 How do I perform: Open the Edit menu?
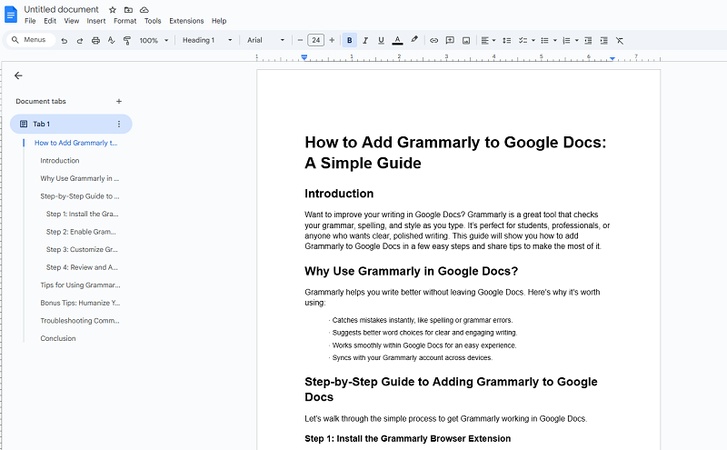click(x=50, y=21)
